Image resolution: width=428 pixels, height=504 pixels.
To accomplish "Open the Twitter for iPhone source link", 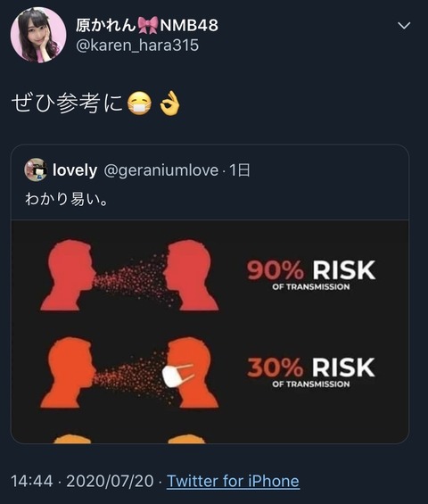I will click(234, 481).
